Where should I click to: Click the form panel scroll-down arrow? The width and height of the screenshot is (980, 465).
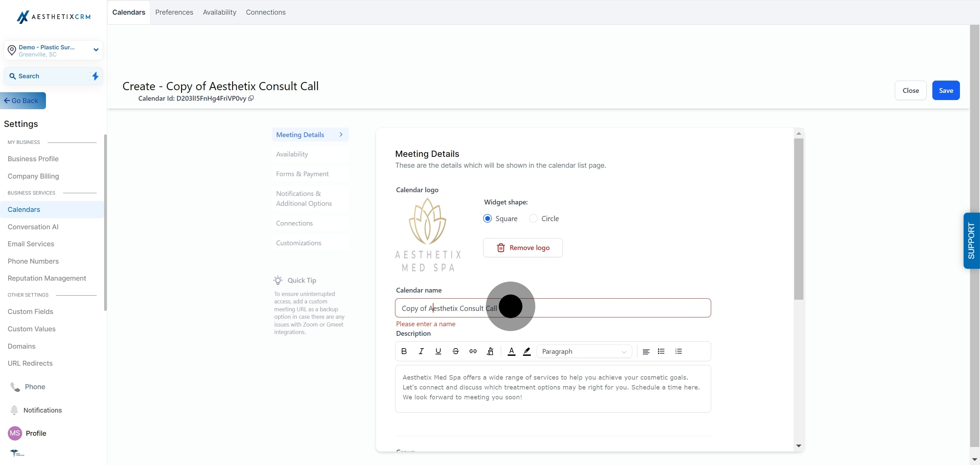pyautogui.click(x=799, y=446)
